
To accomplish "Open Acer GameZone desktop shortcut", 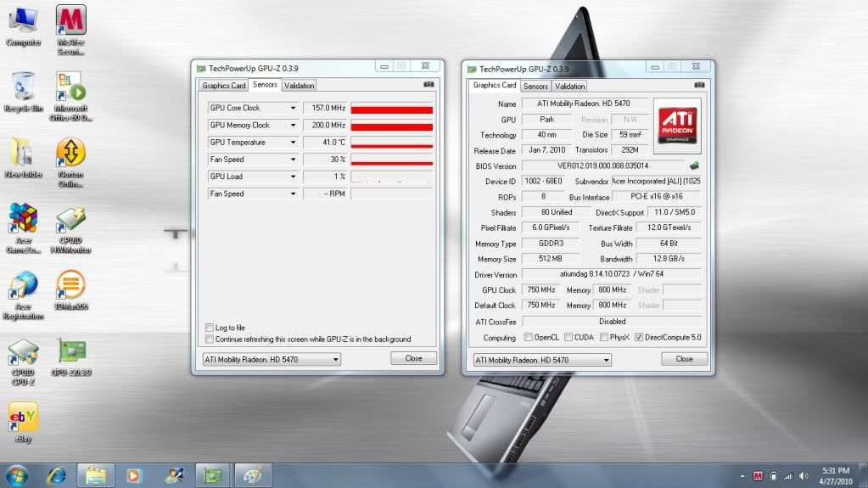I will click(23, 228).
